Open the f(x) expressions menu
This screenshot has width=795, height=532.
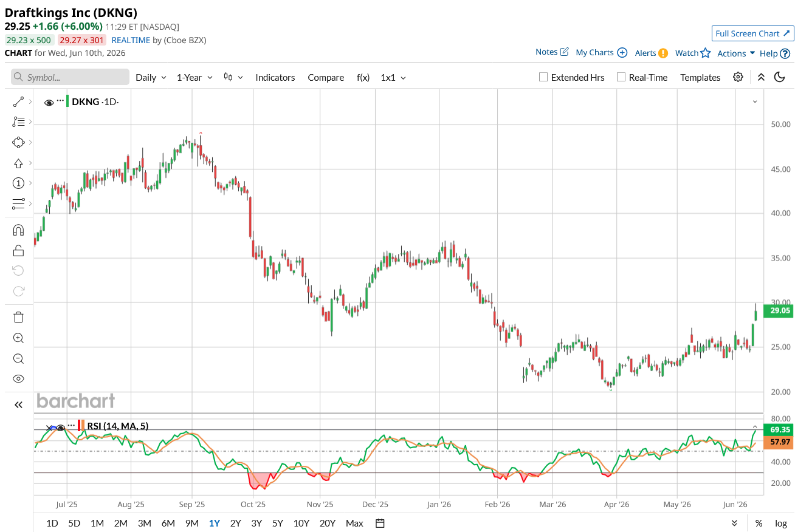click(363, 78)
